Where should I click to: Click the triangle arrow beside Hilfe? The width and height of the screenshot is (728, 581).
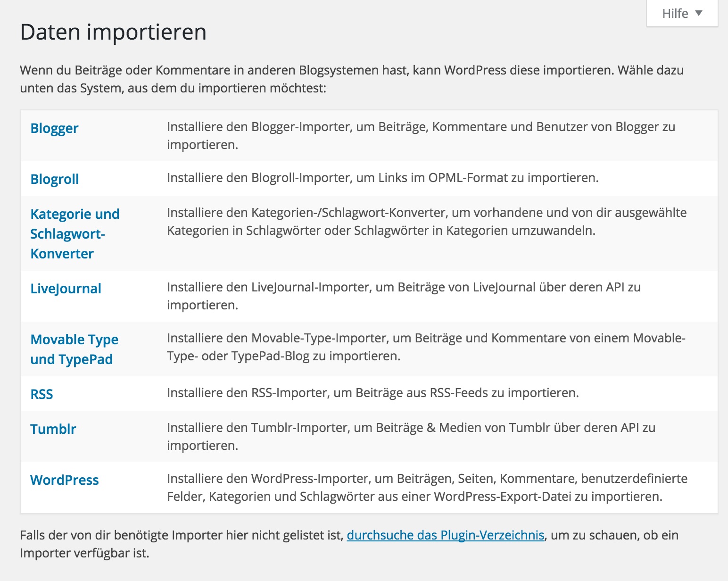tap(699, 13)
